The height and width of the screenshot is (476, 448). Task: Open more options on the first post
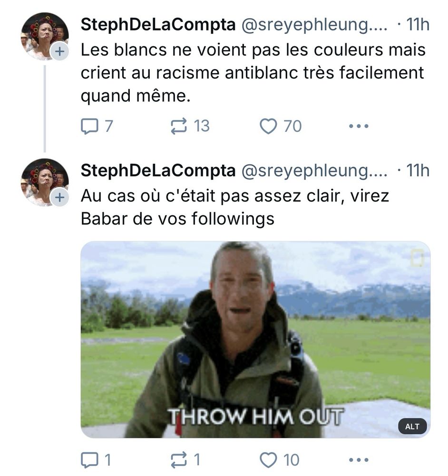click(x=359, y=126)
